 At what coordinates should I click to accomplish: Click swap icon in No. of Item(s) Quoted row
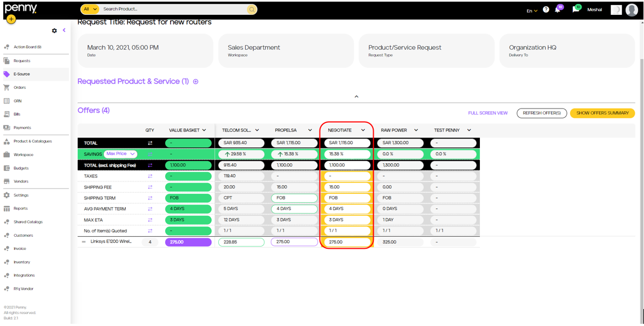[x=150, y=231]
